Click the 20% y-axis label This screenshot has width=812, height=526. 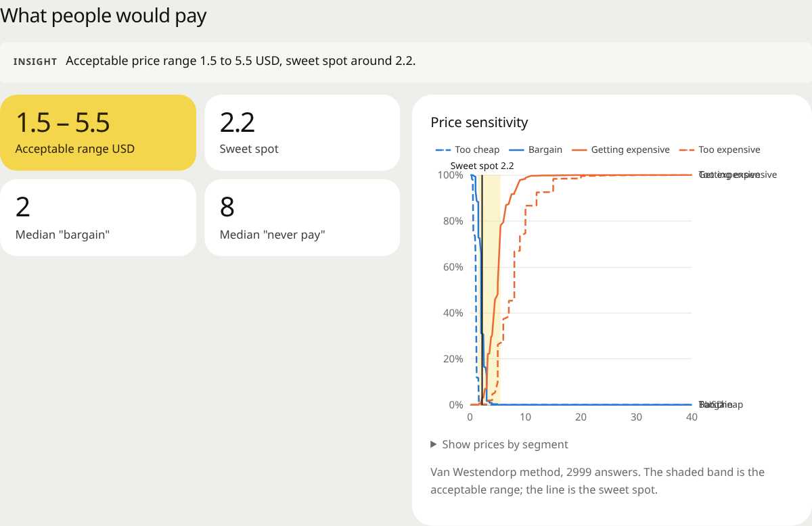point(453,359)
